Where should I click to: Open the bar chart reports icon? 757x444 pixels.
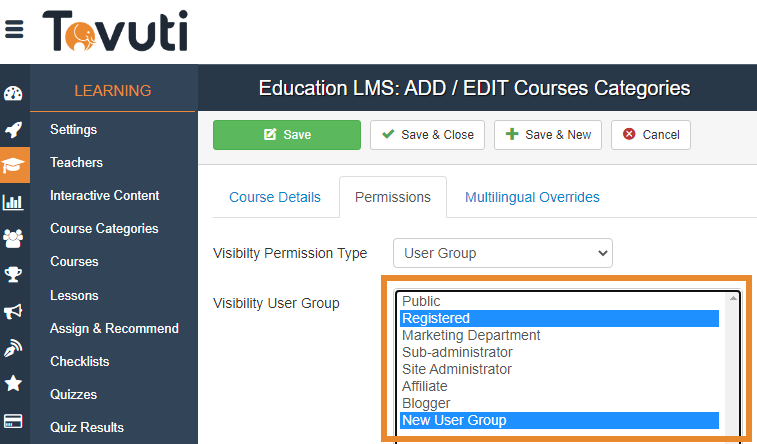coord(14,202)
